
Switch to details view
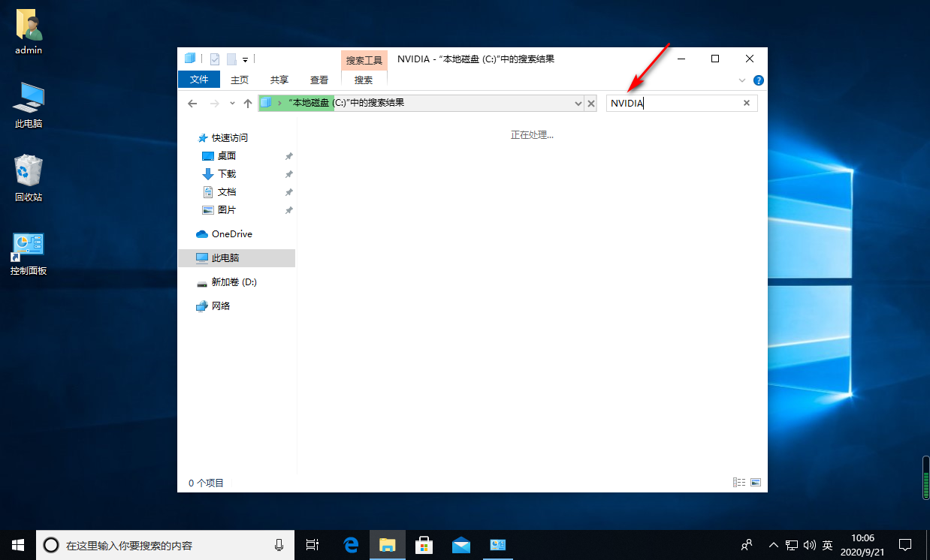[739, 482]
